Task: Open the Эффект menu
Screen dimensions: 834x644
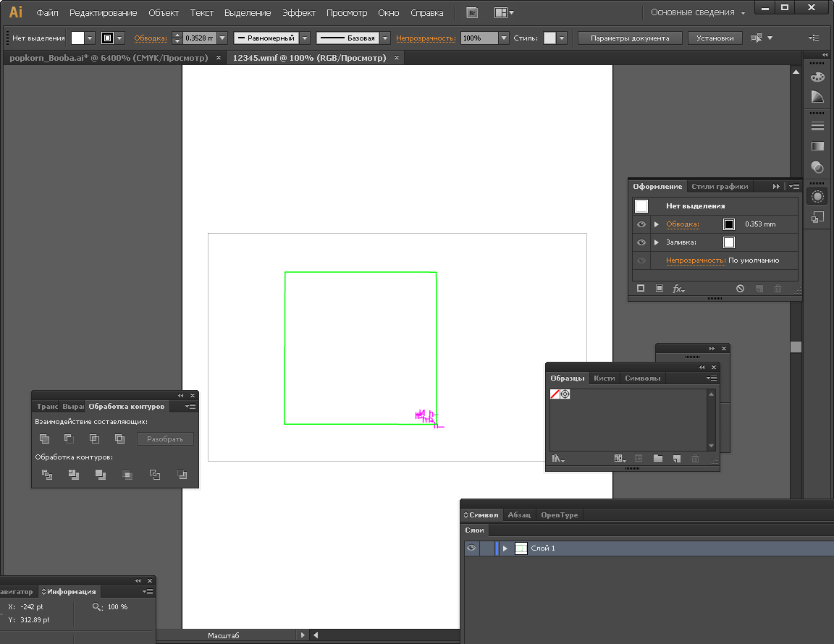Action: 298,13
